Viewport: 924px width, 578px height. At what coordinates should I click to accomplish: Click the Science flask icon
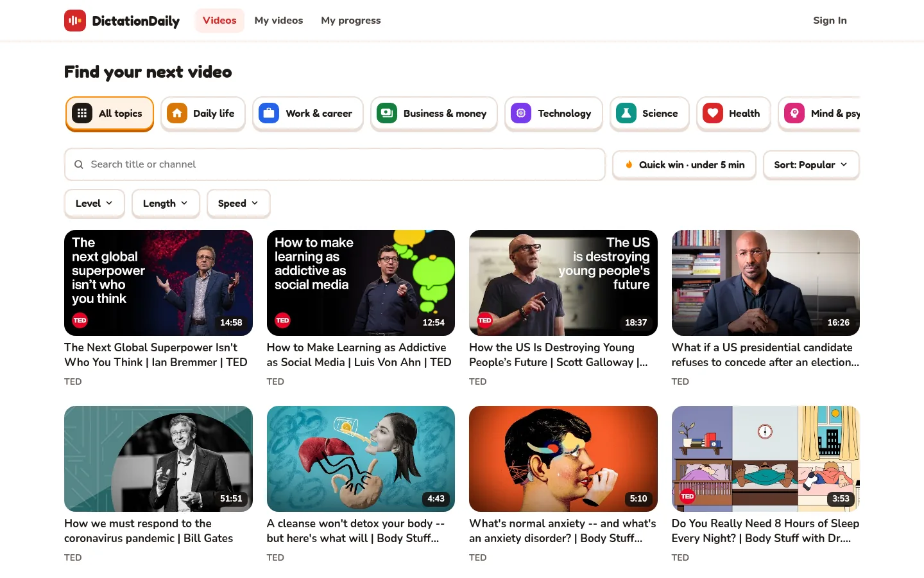pos(626,113)
